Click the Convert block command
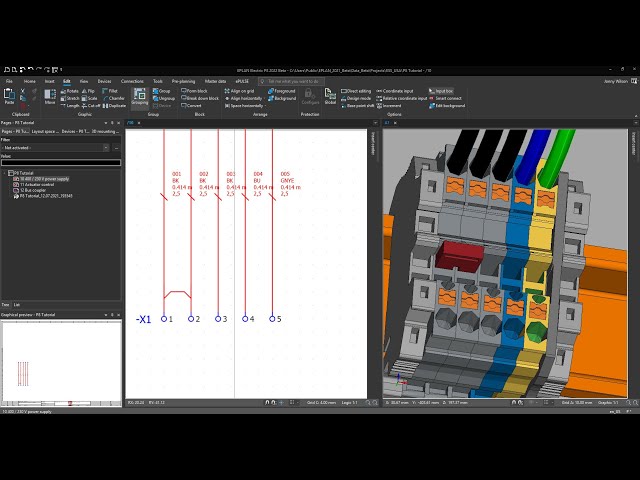The height and width of the screenshot is (480, 640). [191, 106]
